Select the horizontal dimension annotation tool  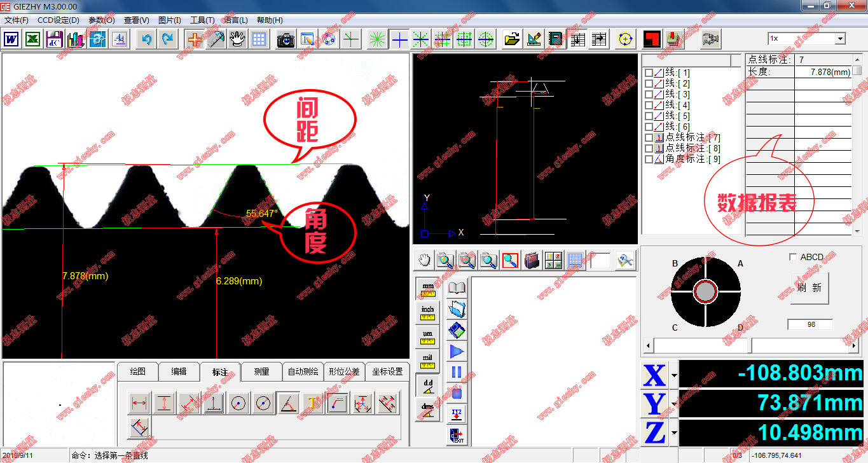point(139,403)
